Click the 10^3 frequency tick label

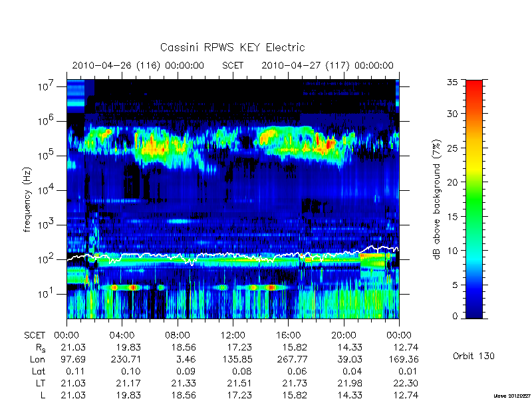click(x=46, y=224)
